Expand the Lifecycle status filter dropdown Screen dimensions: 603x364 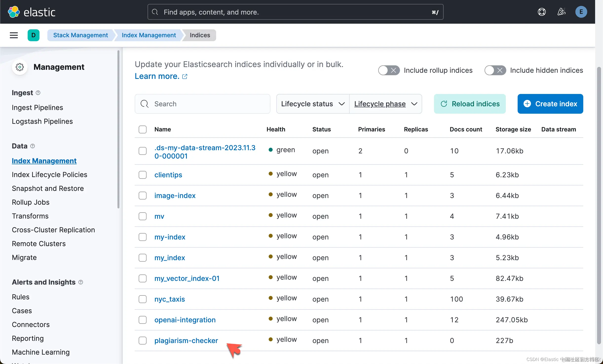(313, 104)
